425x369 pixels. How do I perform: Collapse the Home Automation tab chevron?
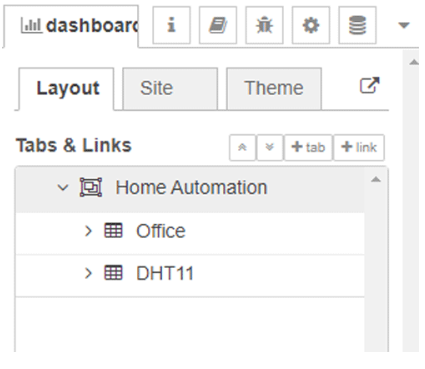point(63,188)
